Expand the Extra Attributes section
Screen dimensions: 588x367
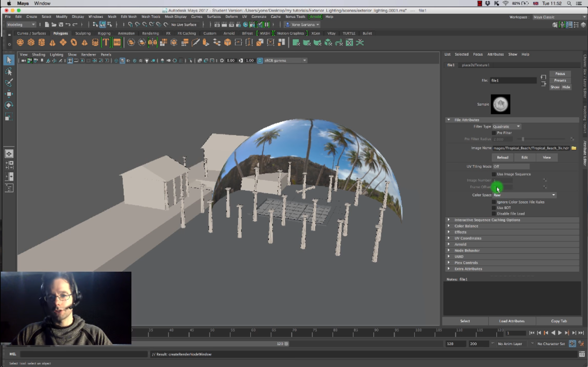[x=449, y=269]
